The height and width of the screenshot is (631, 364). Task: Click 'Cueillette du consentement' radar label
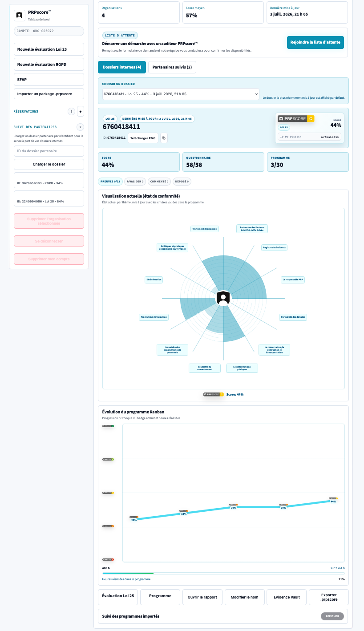pos(205,368)
